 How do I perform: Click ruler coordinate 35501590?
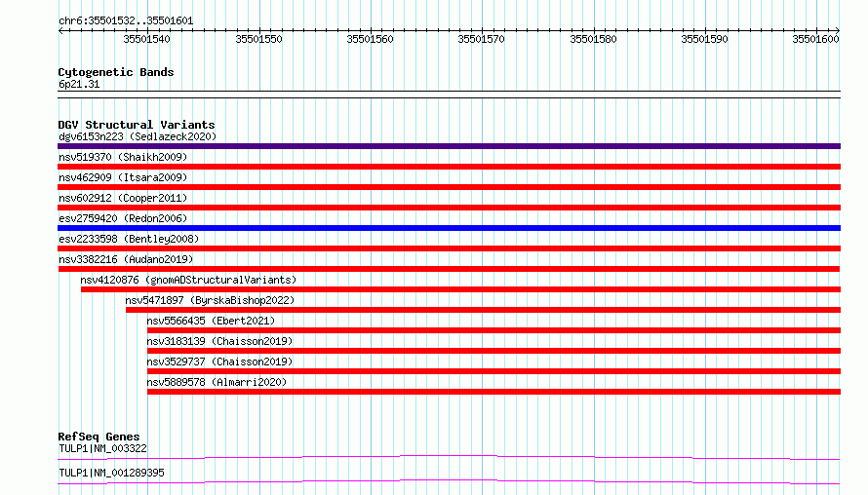point(704,39)
